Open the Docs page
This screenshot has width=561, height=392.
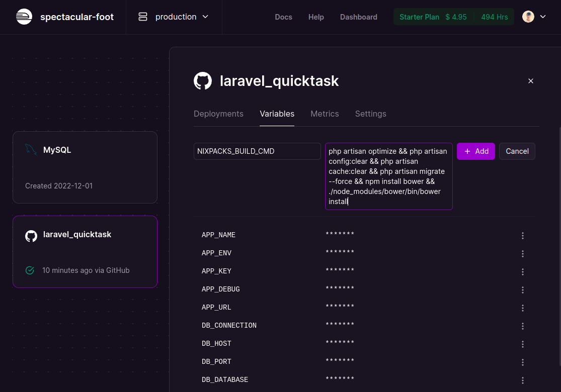click(283, 17)
